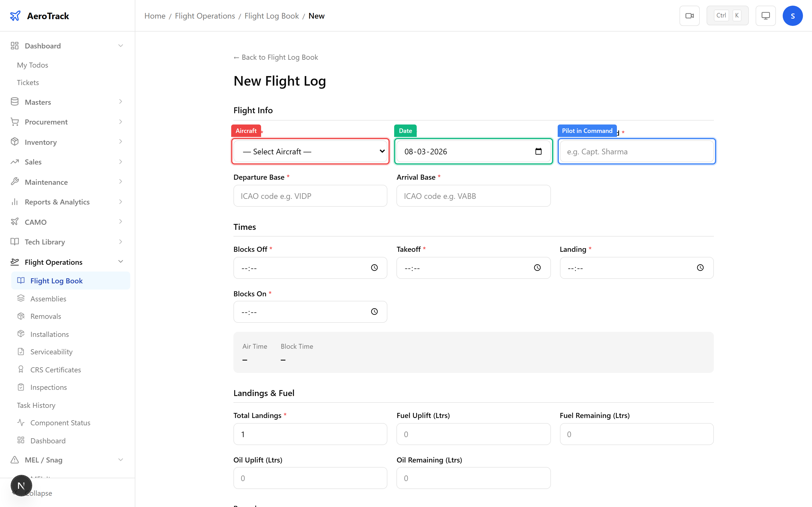Click clock icon in Takeoff field

coord(537,268)
